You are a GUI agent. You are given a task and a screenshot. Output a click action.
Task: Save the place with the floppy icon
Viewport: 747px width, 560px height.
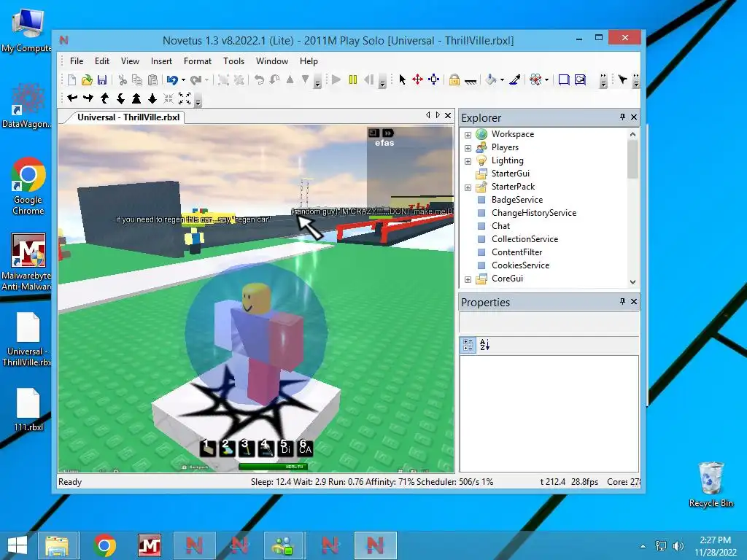[x=102, y=80]
